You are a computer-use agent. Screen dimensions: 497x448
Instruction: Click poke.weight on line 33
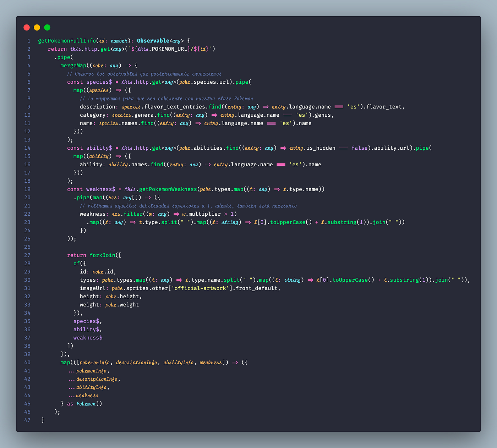(x=122, y=305)
